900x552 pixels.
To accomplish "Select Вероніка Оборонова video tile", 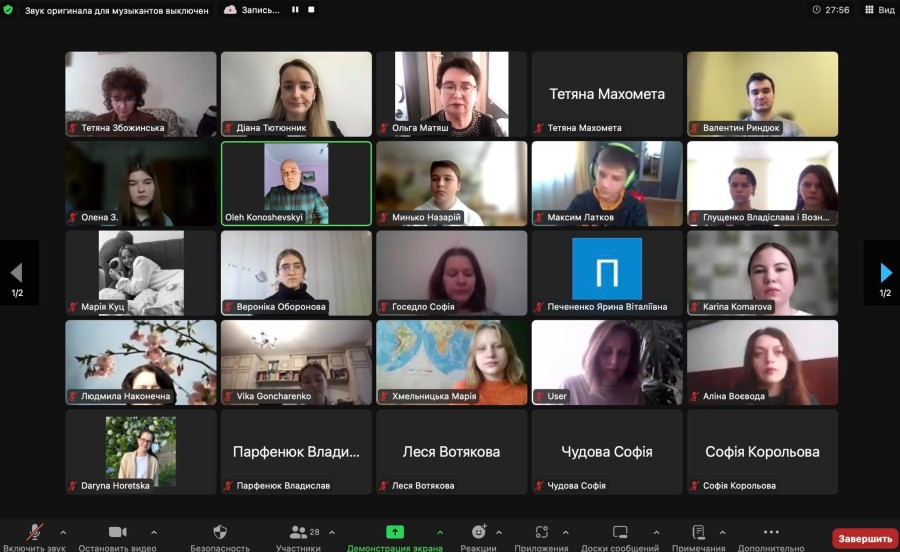I will tap(296, 273).
